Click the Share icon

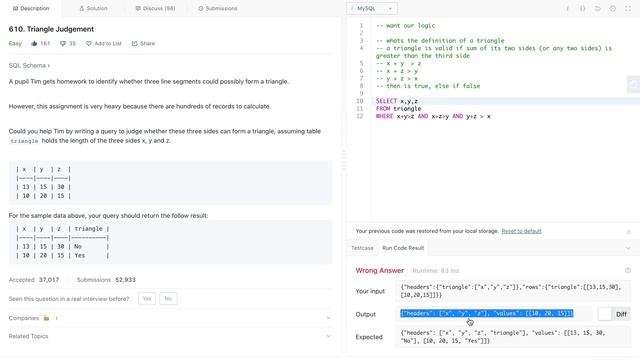tap(134, 43)
